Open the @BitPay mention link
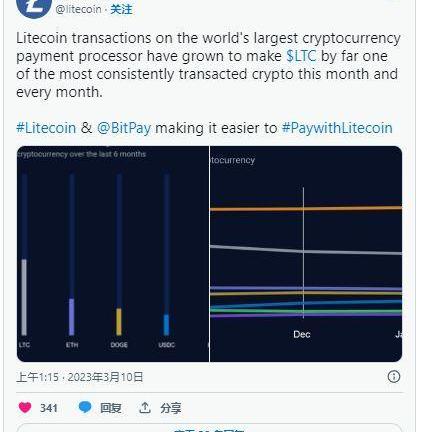425x432 pixels. pos(124,128)
